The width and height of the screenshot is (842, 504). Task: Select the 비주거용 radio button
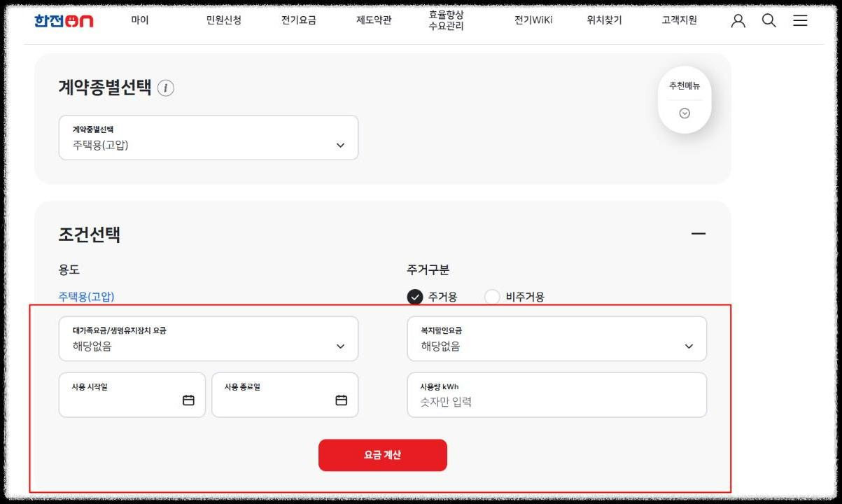coord(491,296)
